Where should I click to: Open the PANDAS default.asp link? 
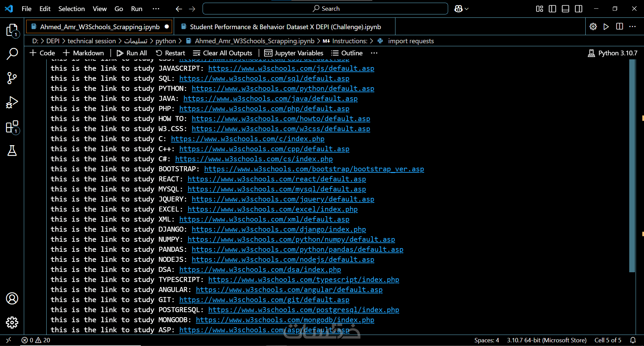[298, 249]
